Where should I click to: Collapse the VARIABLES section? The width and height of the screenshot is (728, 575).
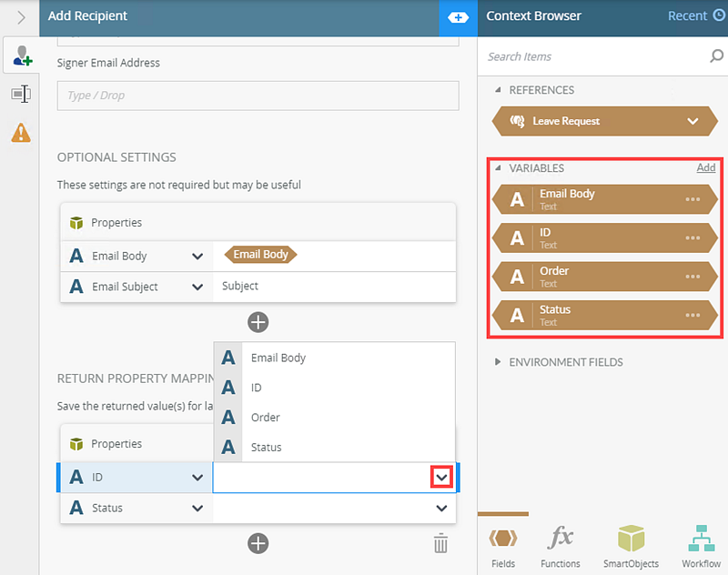498,168
